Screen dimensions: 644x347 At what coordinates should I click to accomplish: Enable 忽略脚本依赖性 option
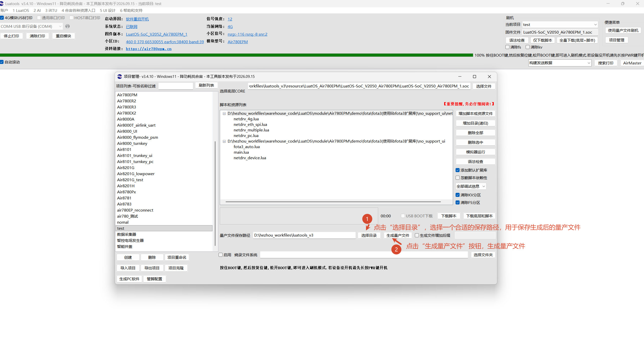coord(458,178)
